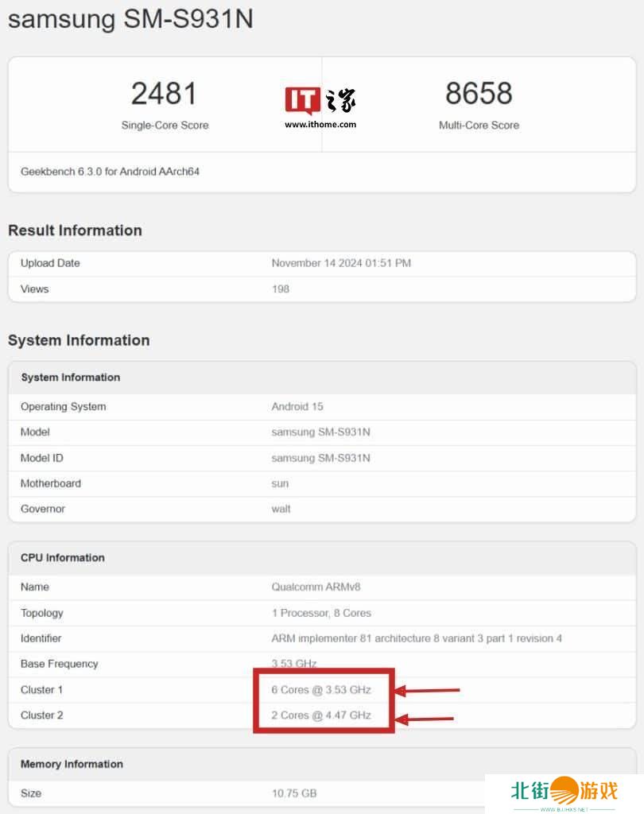This screenshot has width=644, height=814.
Task: Click the Governor value walt
Action: coord(281,509)
